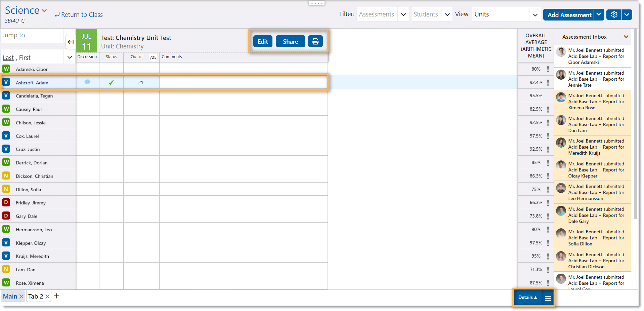644x311 pixels.
Task: Click the print icon for Chemistry Unit Test
Action: point(315,41)
